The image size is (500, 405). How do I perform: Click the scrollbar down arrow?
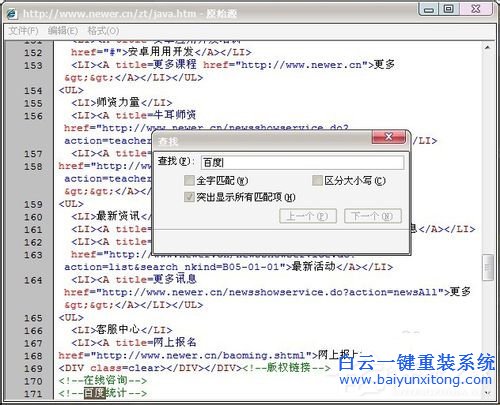click(487, 393)
